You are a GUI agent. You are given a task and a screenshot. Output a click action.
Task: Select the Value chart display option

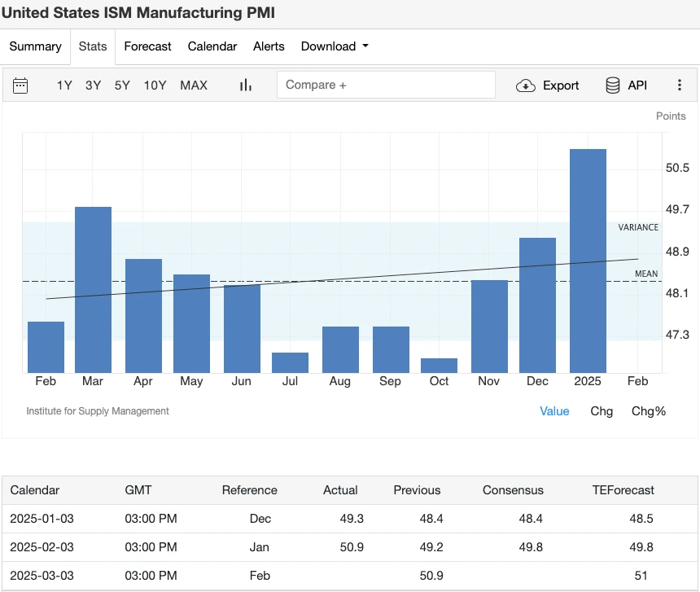(554, 411)
